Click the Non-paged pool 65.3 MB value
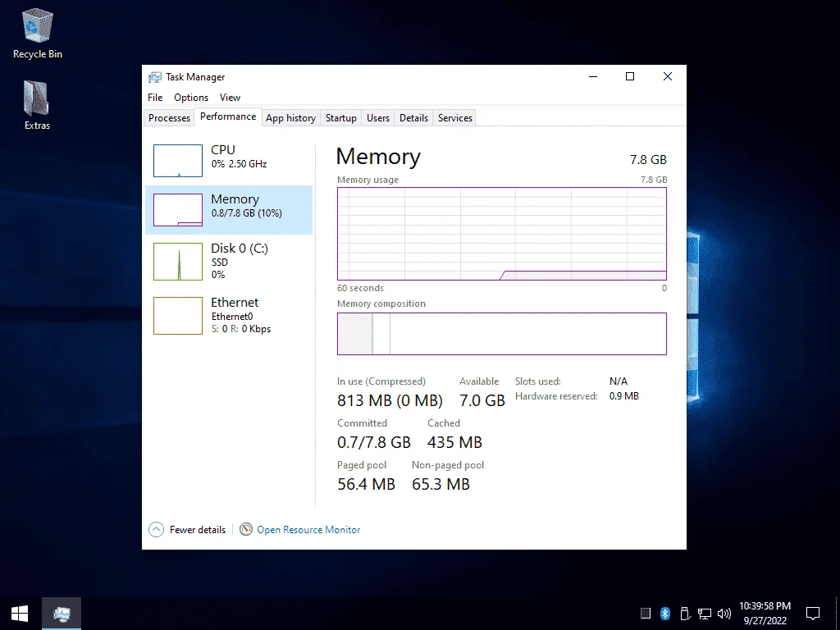Image resolution: width=840 pixels, height=630 pixels. click(441, 484)
